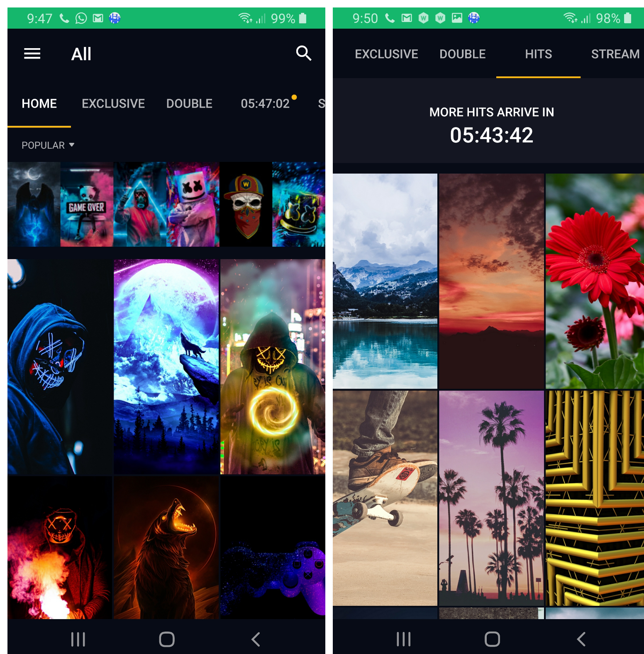Image resolution: width=644 pixels, height=654 pixels.
Task: Open the blue hooded neon mask wallpaper
Action: click(x=60, y=367)
